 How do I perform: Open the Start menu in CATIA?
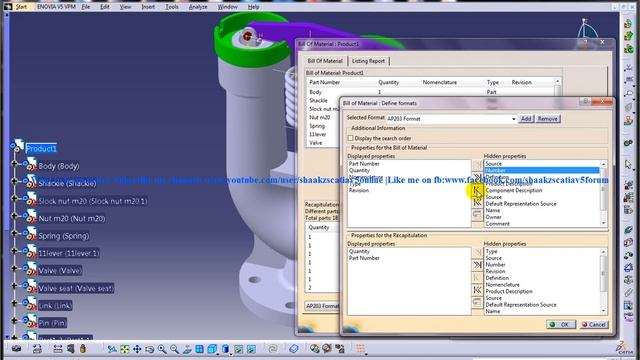21,7
